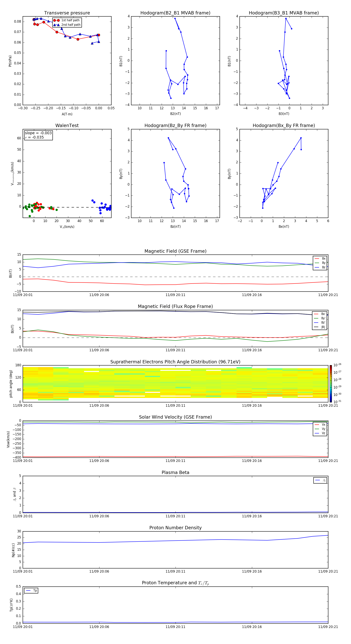Click the 'B3(nT)' axis label
The height and width of the screenshot is (644, 351).
(284, 114)
